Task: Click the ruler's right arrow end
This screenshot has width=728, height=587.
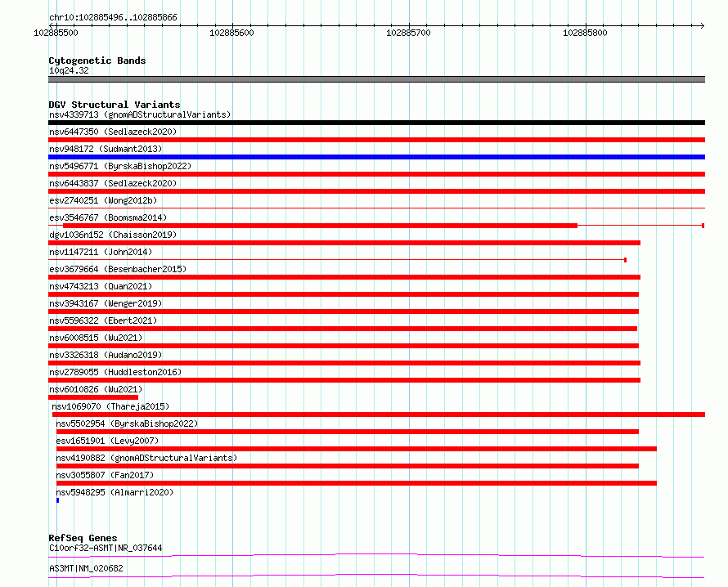Action: (702, 25)
